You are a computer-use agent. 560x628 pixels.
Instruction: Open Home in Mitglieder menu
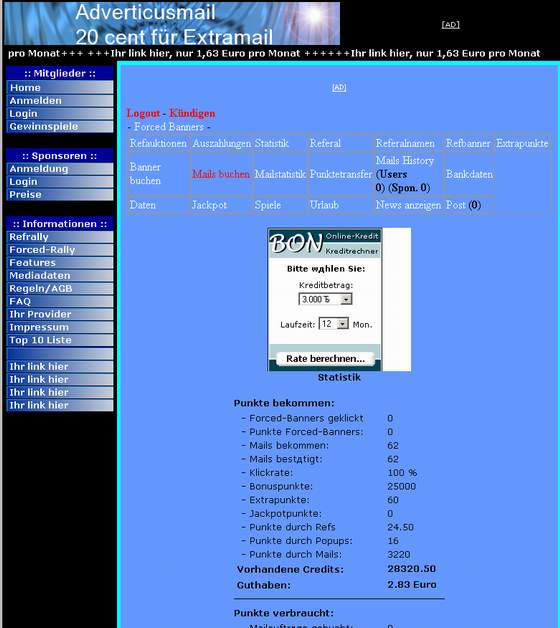pyautogui.click(x=60, y=87)
